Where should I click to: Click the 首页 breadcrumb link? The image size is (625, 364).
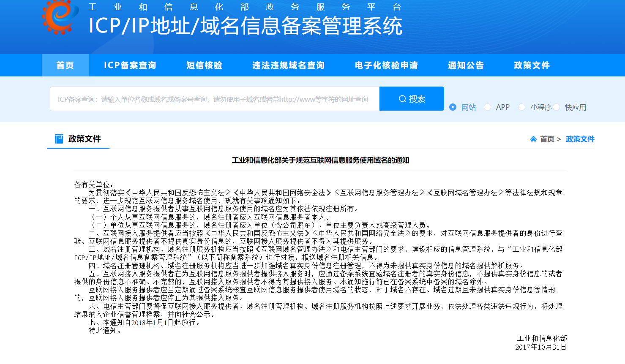point(547,139)
